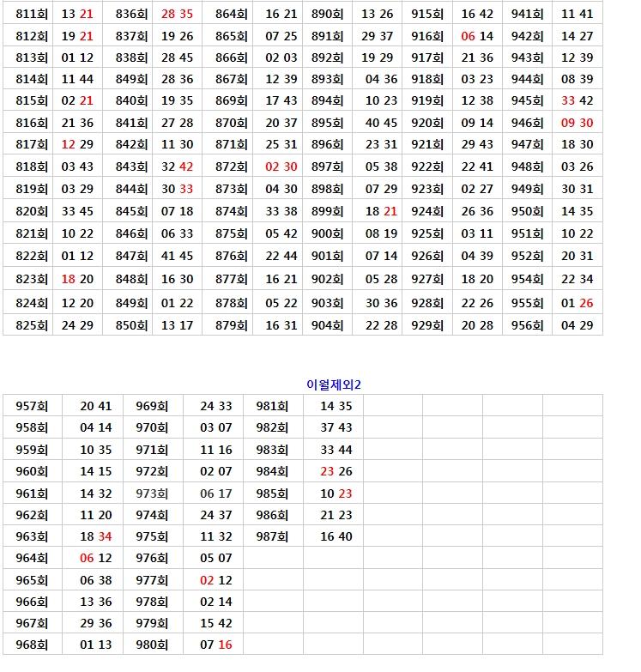
Task: Click the "33 42" value for 945회
Action: tap(577, 101)
